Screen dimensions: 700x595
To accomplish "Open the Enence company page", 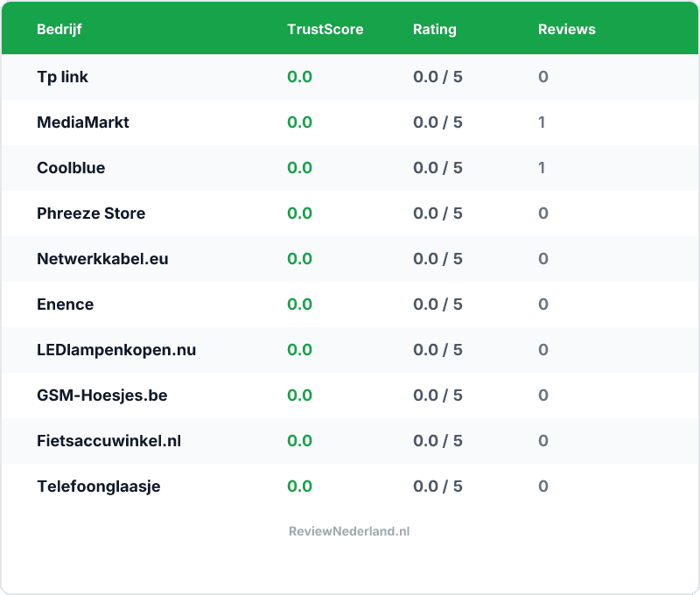I will (65, 304).
